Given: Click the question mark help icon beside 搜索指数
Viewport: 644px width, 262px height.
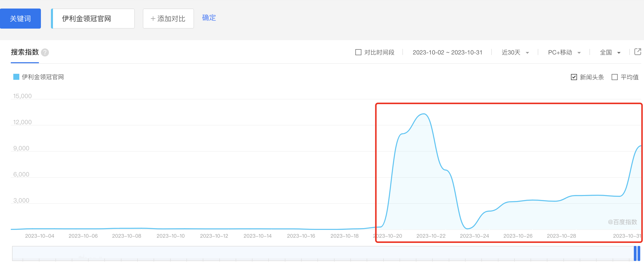Looking at the screenshot, I should click(x=45, y=52).
